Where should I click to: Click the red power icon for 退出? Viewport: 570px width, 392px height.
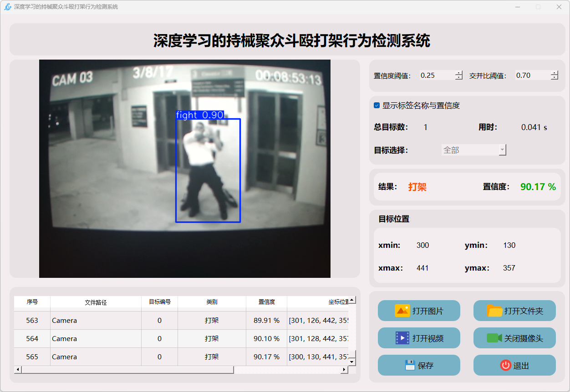click(x=505, y=365)
